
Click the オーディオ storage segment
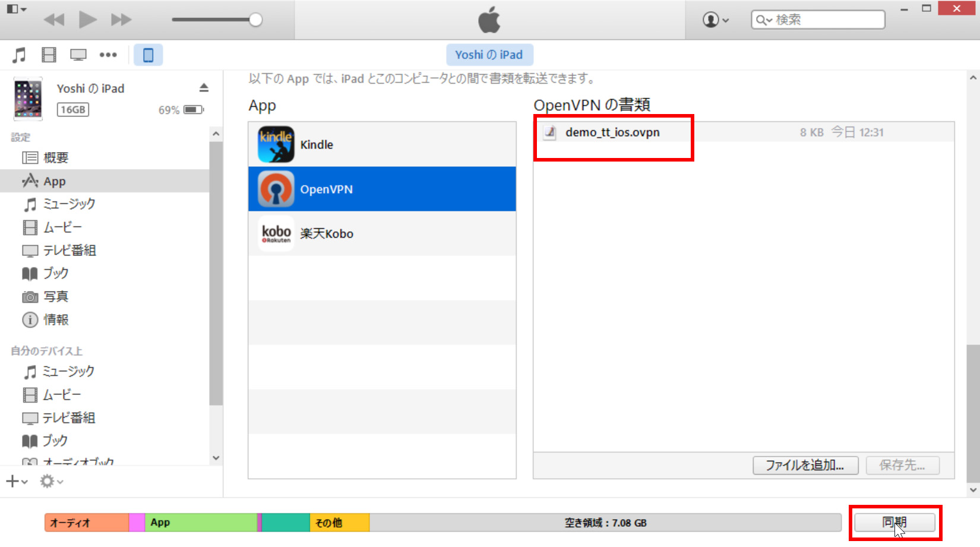pyautogui.click(x=87, y=523)
